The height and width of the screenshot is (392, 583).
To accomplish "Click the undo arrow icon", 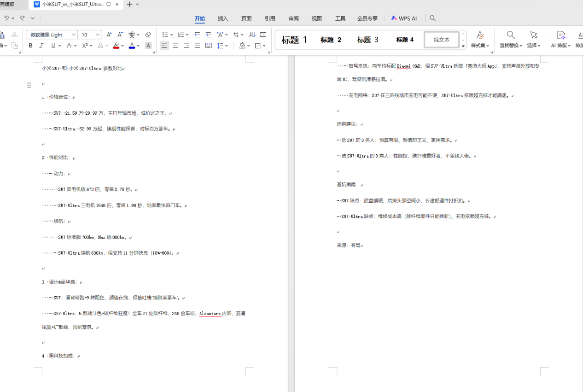I will tap(6, 18).
